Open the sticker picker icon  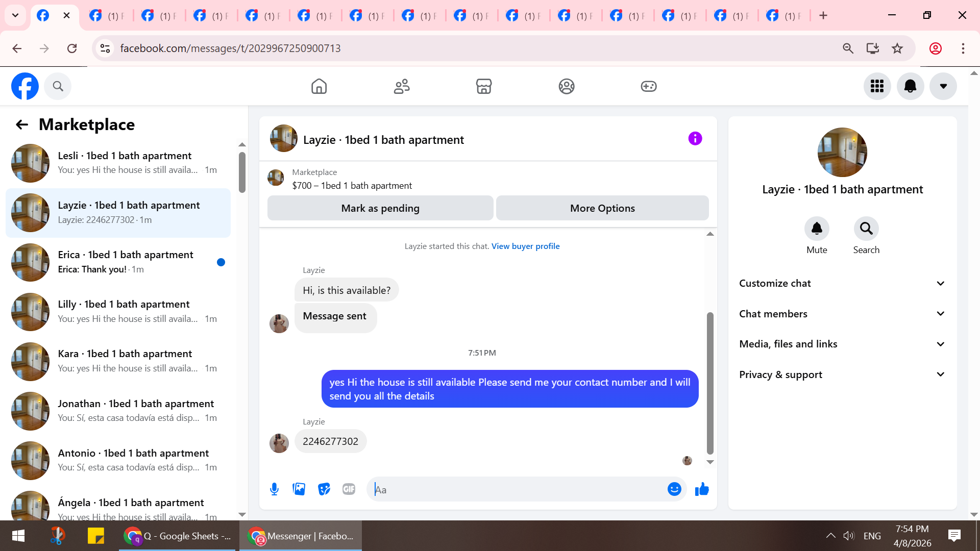(x=324, y=489)
